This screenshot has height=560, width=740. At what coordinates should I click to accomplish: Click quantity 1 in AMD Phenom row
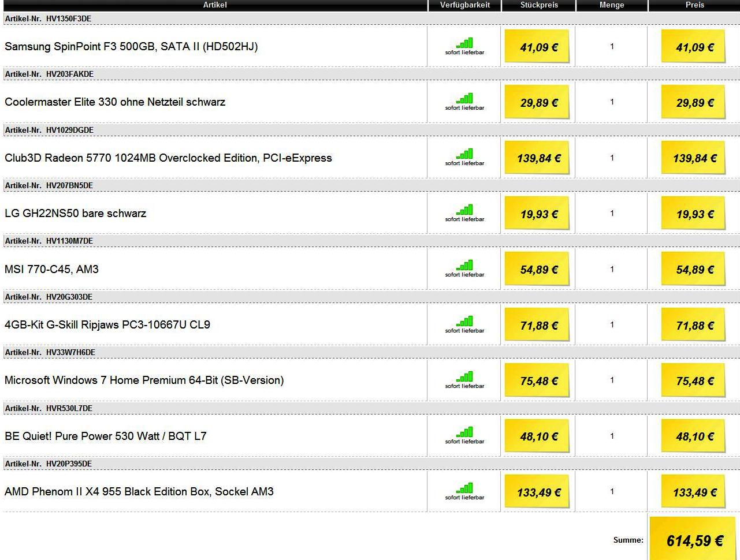pyautogui.click(x=612, y=491)
